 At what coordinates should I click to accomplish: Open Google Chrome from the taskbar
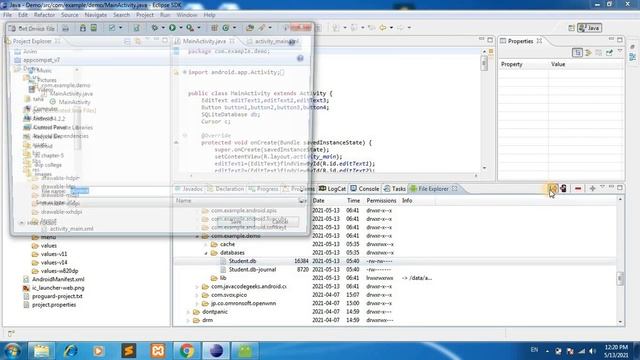(x=187, y=351)
